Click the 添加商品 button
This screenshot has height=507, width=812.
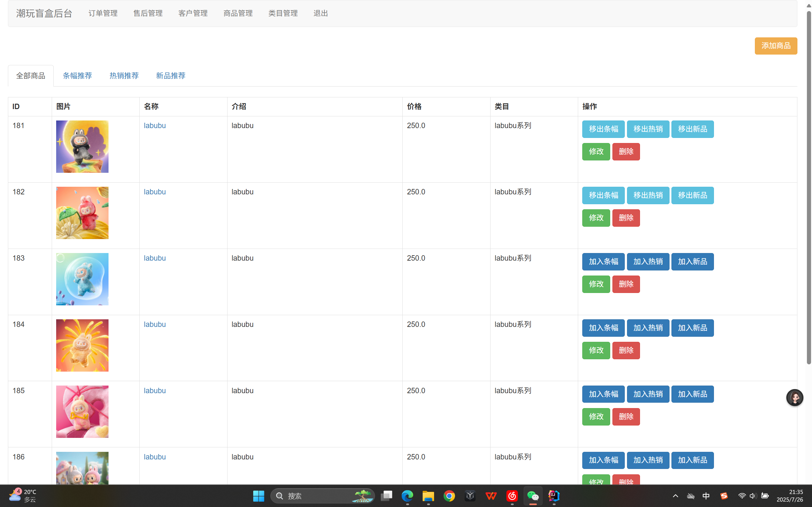tap(776, 46)
